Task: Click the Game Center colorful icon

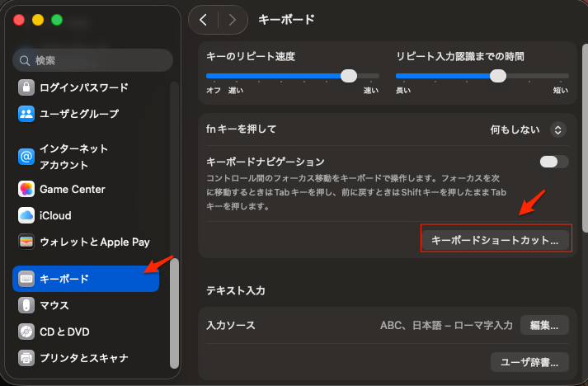Action: click(x=26, y=189)
